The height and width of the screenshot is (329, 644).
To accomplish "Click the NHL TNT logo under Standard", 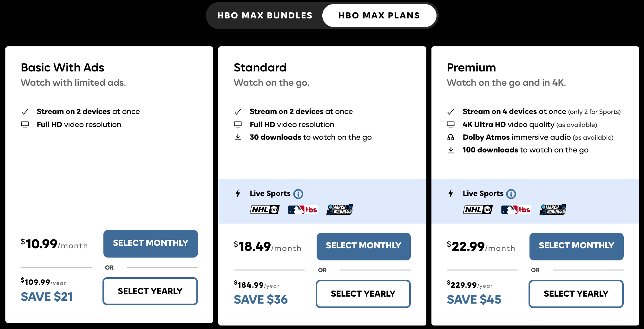I will click(x=265, y=210).
